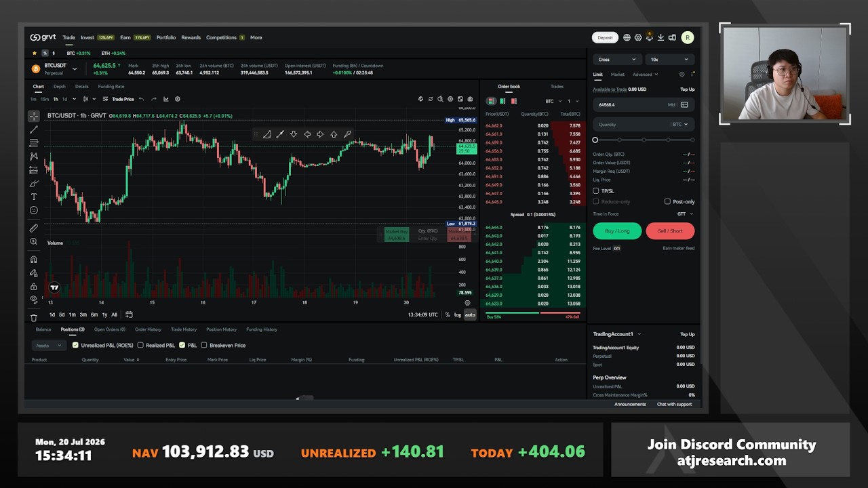Select the trend line drawing tool

point(33,129)
